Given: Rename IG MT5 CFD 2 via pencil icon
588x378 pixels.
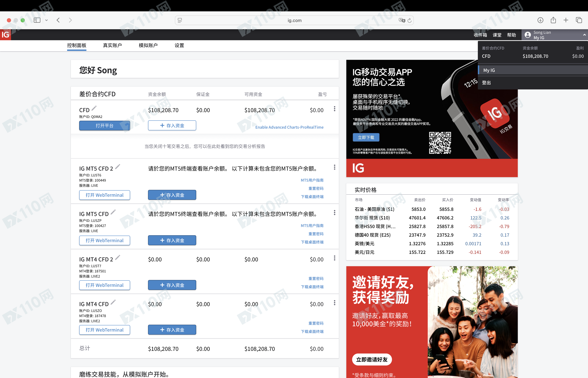Looking at the screenshot, I should pyautogui.click(x=118, y=167).
